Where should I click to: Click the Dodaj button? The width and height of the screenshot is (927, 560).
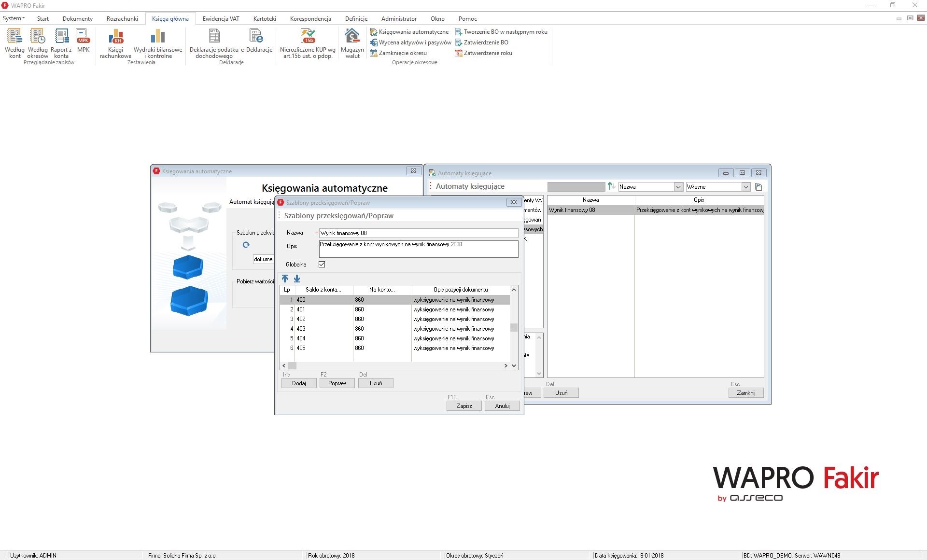pos(299,383)
